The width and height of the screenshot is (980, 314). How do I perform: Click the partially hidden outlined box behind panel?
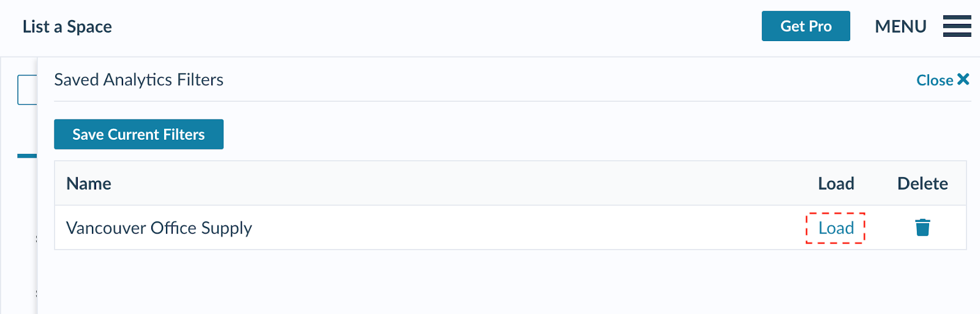tap(27, 90)
